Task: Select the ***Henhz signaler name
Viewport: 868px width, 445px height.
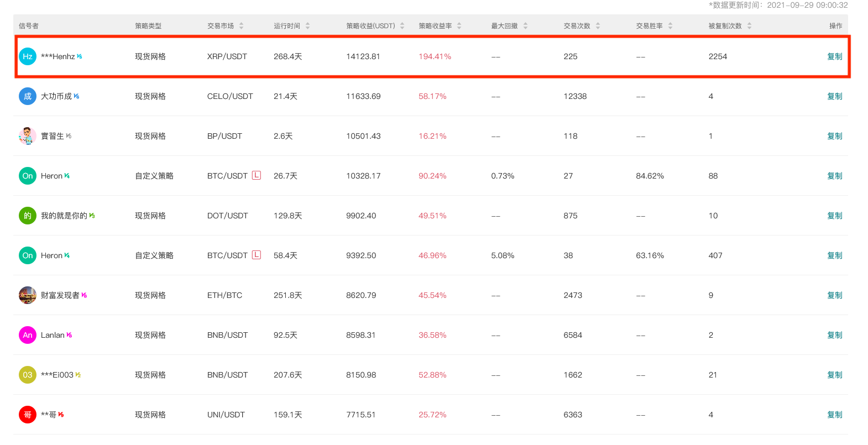Action: pos(57,56)
